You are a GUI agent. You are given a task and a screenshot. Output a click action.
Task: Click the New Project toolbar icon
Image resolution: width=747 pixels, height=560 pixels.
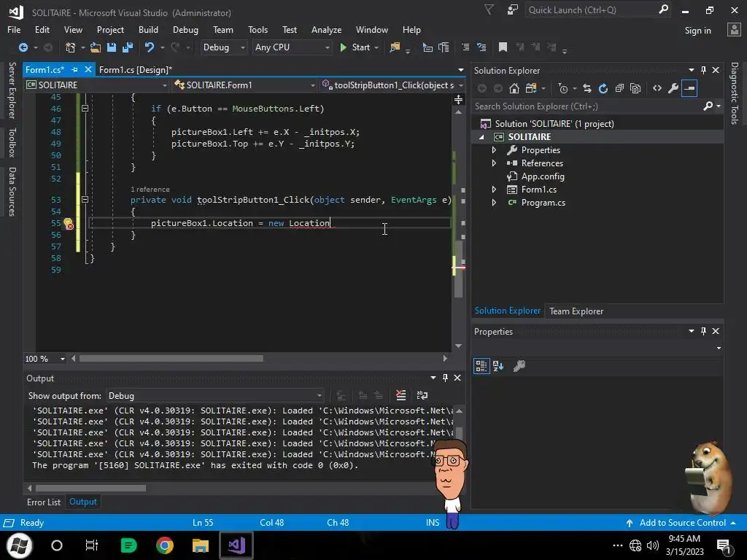point(70,47)
